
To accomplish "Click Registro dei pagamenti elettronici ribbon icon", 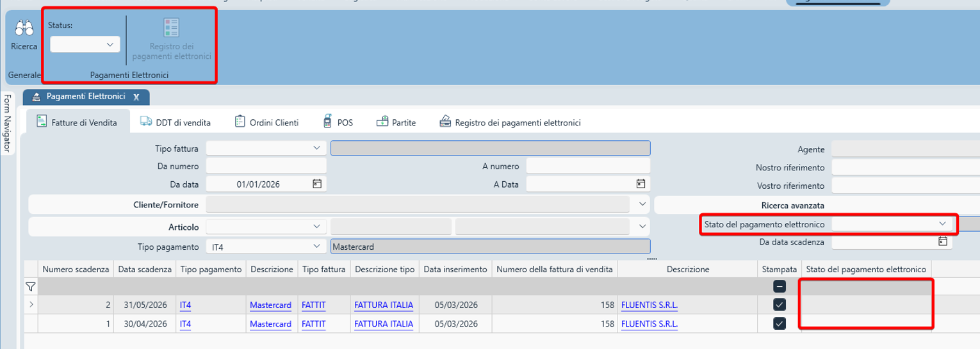I will coord(172,28).
